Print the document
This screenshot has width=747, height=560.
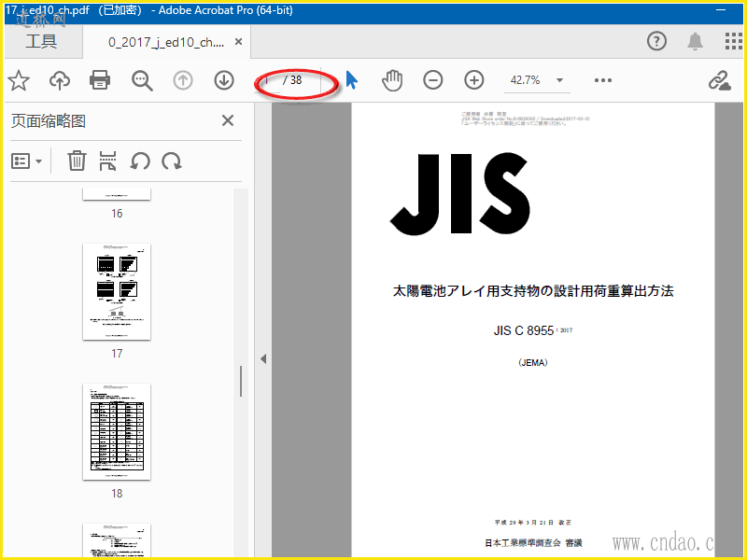point(100,80)
